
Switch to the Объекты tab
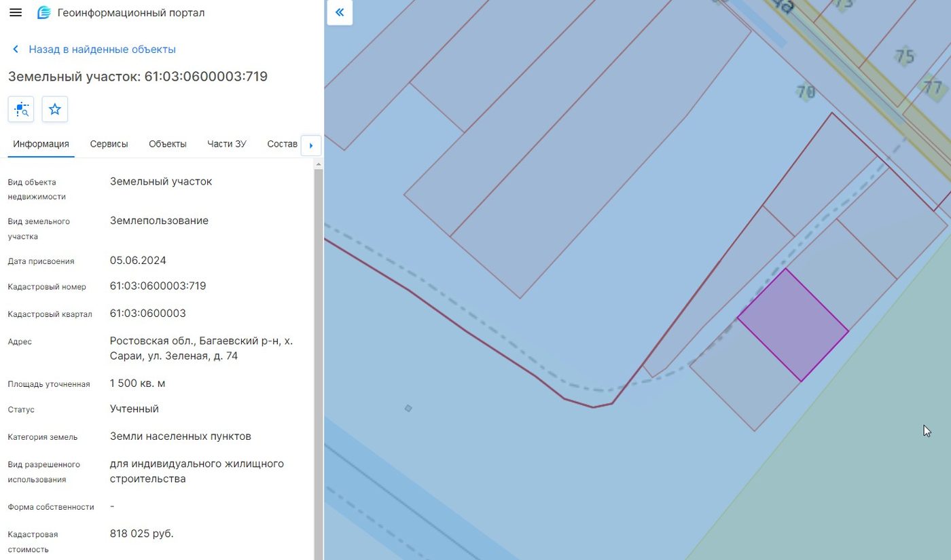pos(168,144)
